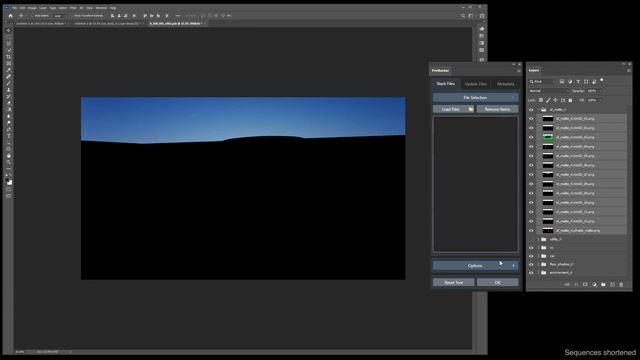Image resolution: width=640 pixels, height=360 pixels.
Task: Open the Help menu
Action: [113, 8]
